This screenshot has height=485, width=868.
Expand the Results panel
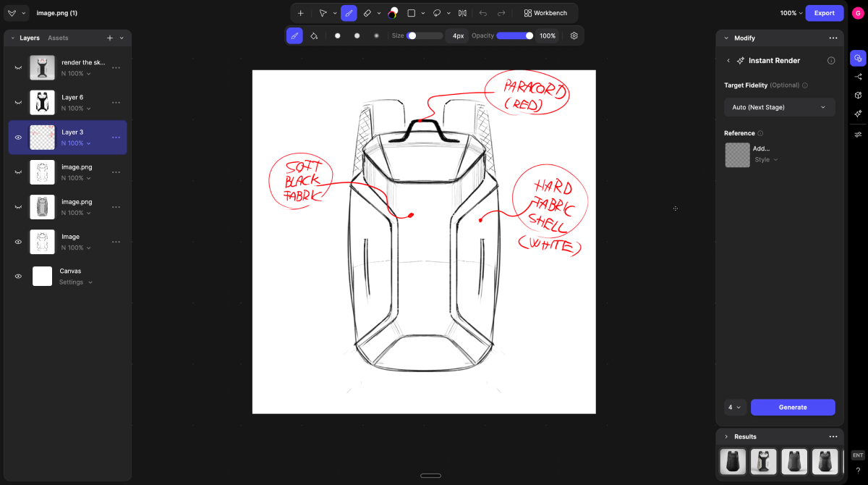click(726, 436)
